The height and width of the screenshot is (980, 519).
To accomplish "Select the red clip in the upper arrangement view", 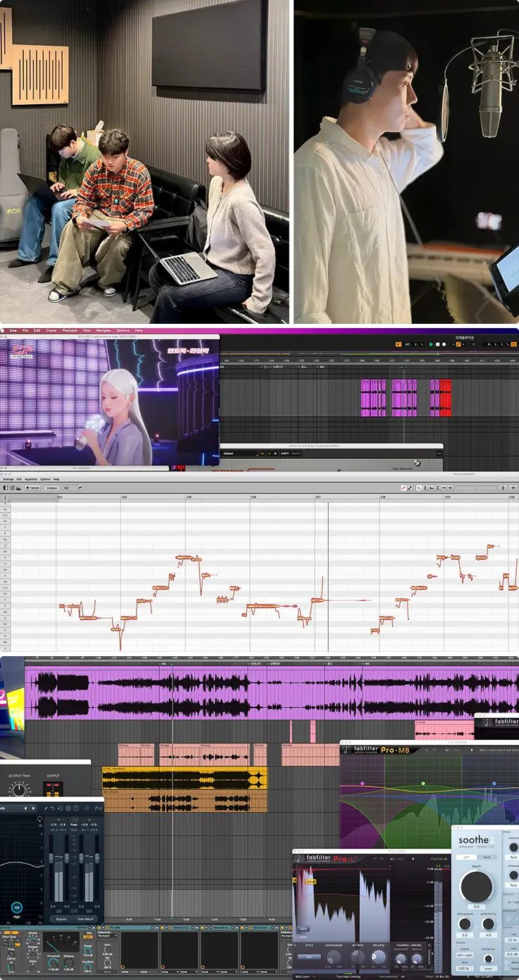I will pyautogui.click(x=445, y=398).
